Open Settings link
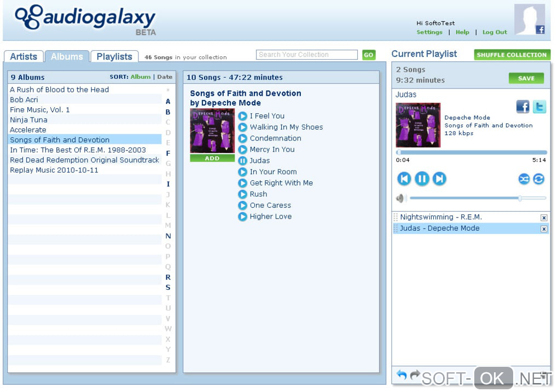558x392 pixels. [429, 32]
